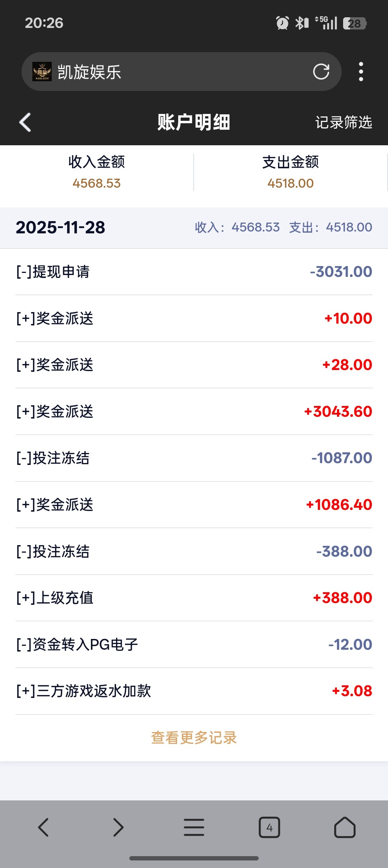The width and height of the screenshot is (388, 868).
Task: Open the 提现申请 -3031.00 record
Action: pos(194,272)
